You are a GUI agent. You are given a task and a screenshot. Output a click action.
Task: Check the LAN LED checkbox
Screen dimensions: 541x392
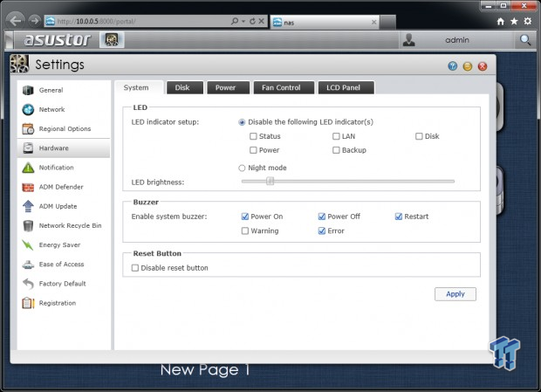[336, 136]
